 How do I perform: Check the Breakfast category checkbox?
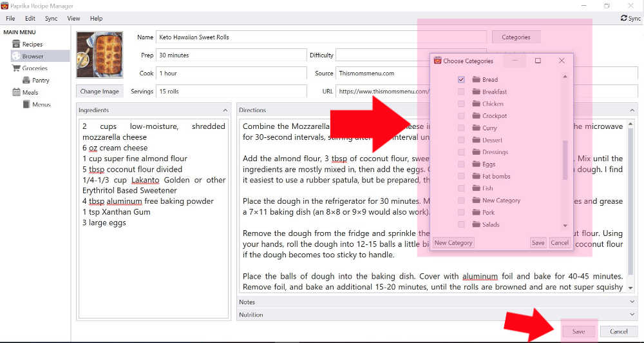pos(461,92)
